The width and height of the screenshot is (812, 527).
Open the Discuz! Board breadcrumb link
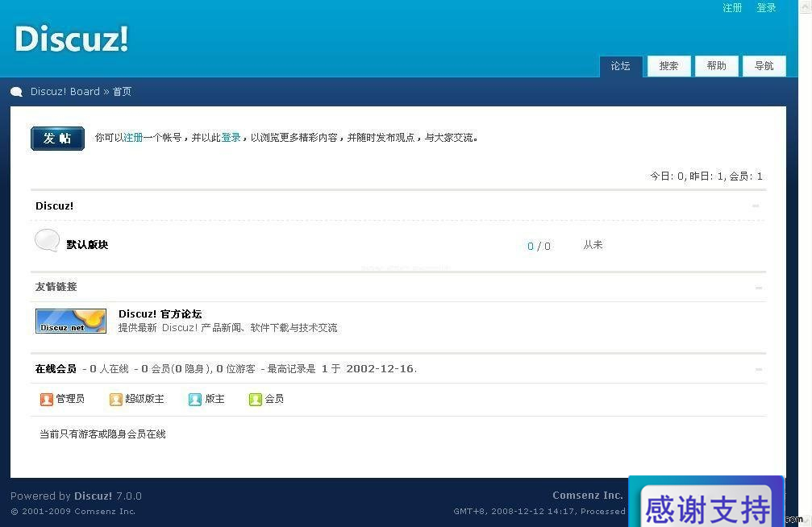(65, 92)
